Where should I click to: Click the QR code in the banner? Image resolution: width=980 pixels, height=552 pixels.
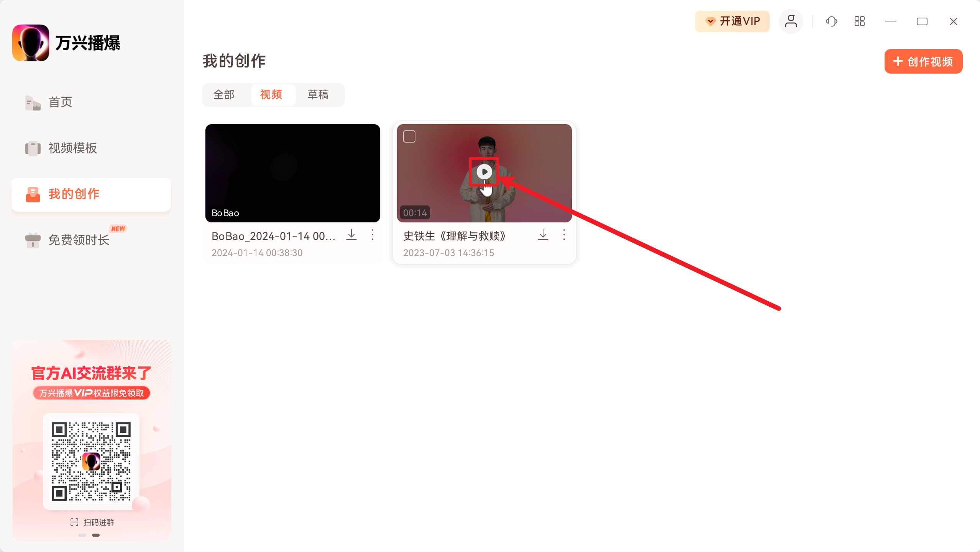[x=91, y=462]
